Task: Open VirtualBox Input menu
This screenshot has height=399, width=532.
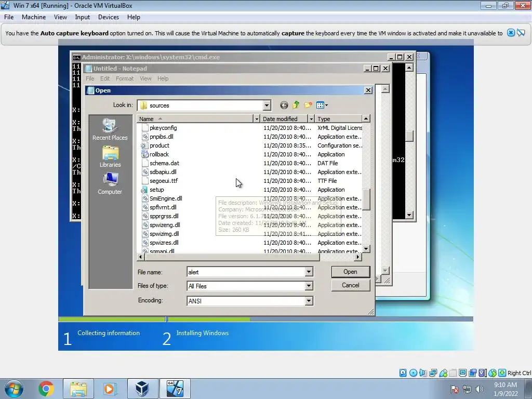Action: 83,17
